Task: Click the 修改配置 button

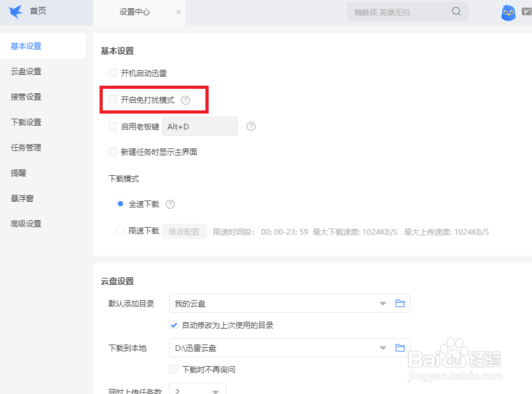Action: click(185, 232)
